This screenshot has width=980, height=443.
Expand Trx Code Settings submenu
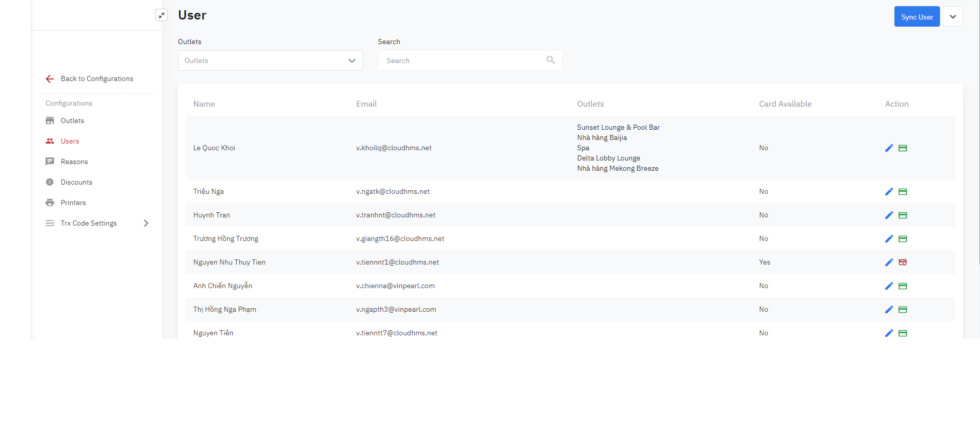coord(146,223)
